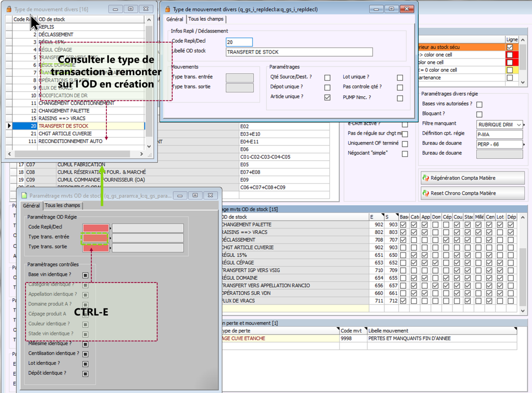Open the lookup arrow beside the pink Type trans. sortie field

tap(110, 248)
